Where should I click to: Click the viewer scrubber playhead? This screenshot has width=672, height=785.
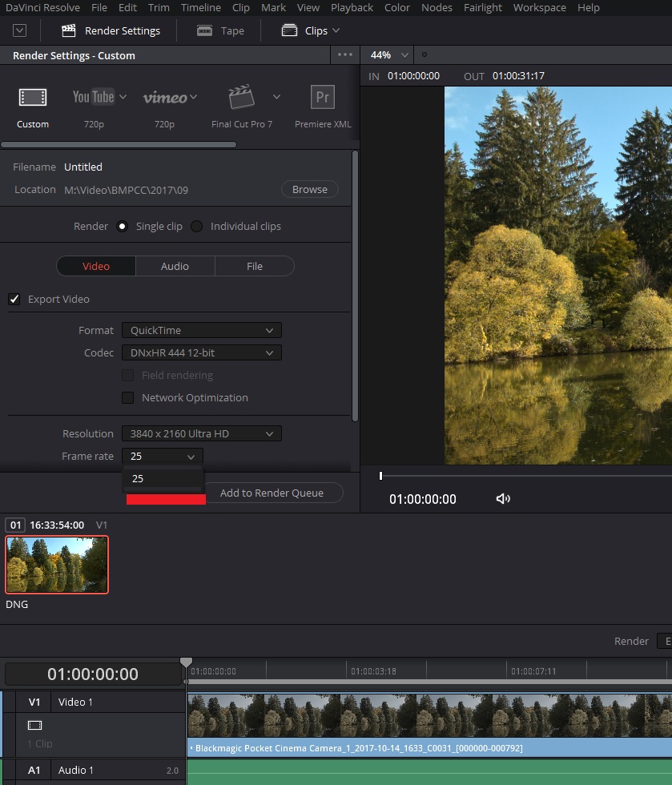point(380,476)
